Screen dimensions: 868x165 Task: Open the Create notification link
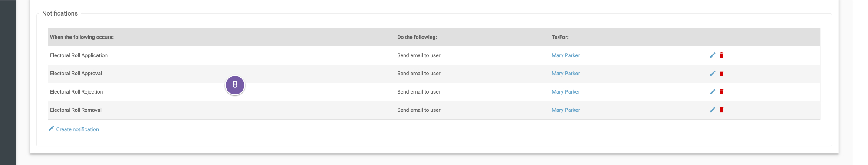[x=77, y=129]
